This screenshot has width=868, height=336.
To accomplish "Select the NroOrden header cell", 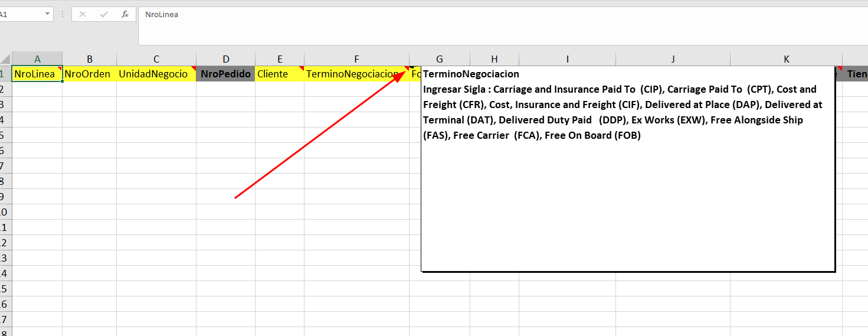I will 89,74.
